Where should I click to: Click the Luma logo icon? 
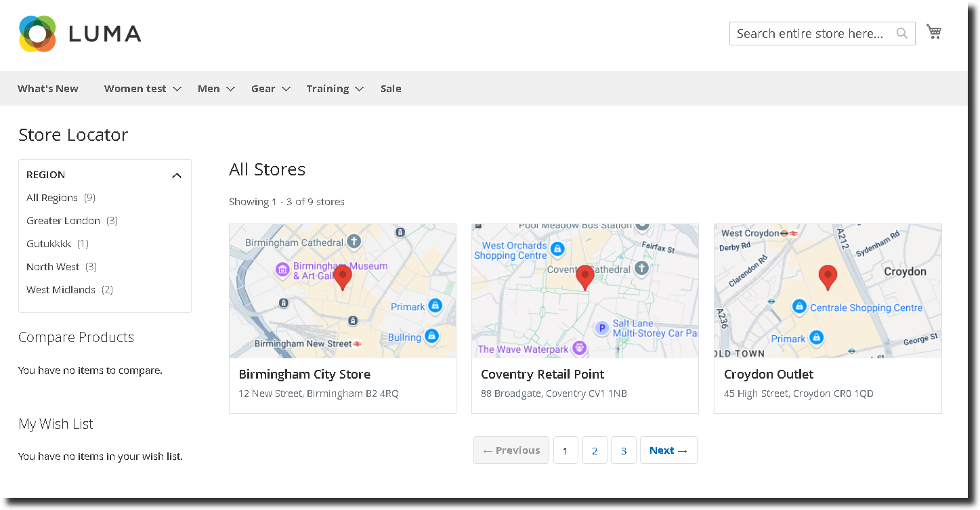37,34
